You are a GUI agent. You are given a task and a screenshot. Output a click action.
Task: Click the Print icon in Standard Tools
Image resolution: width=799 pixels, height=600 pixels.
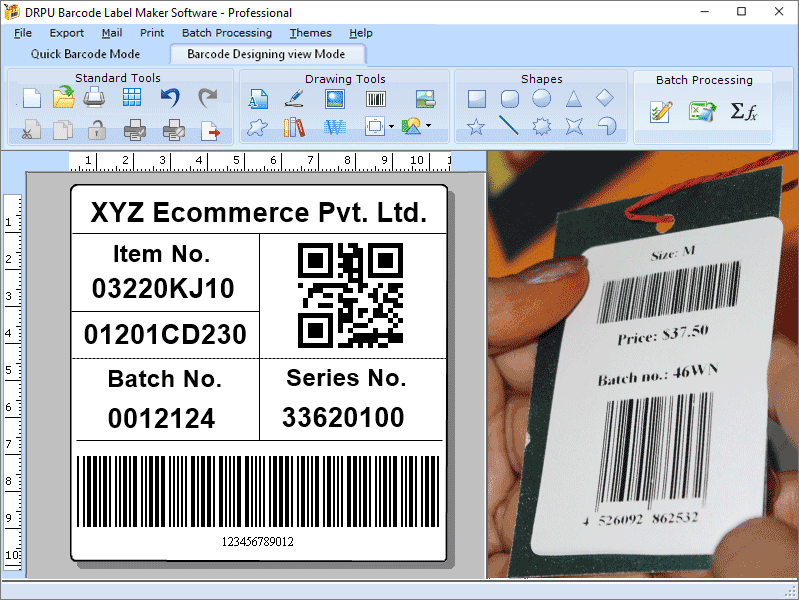(94, 97)
